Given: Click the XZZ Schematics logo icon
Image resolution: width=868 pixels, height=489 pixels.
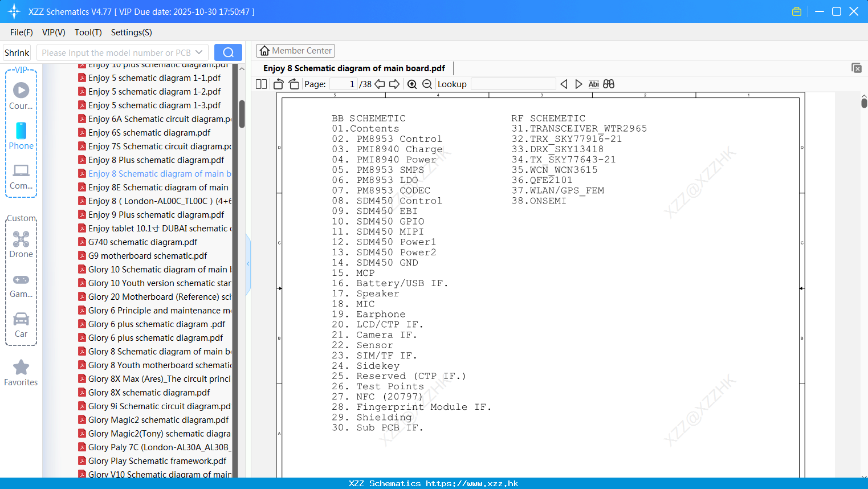Looking at the screenshot, I should (x=14, y=11).
